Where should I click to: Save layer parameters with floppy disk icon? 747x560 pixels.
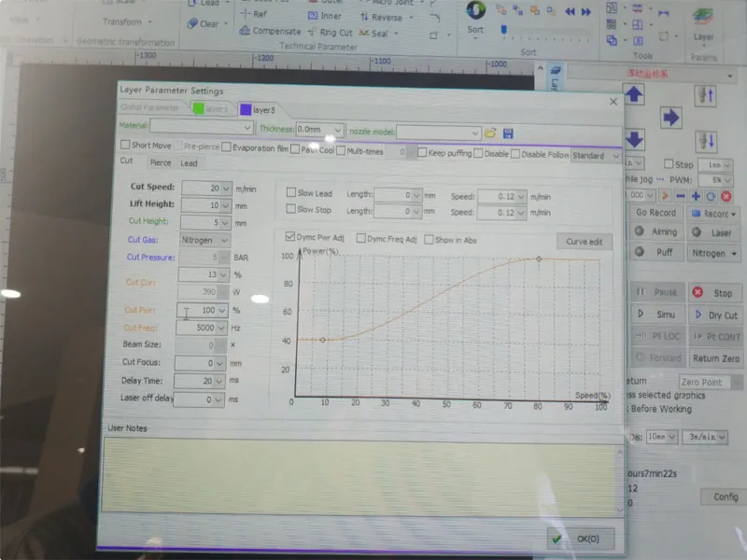click(508, 133)
